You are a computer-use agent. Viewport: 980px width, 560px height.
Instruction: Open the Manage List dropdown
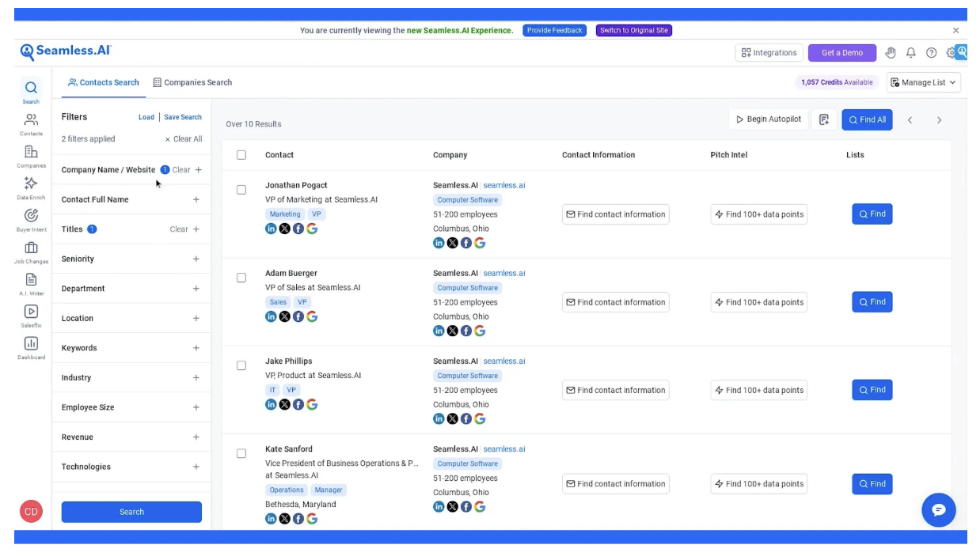924,82
